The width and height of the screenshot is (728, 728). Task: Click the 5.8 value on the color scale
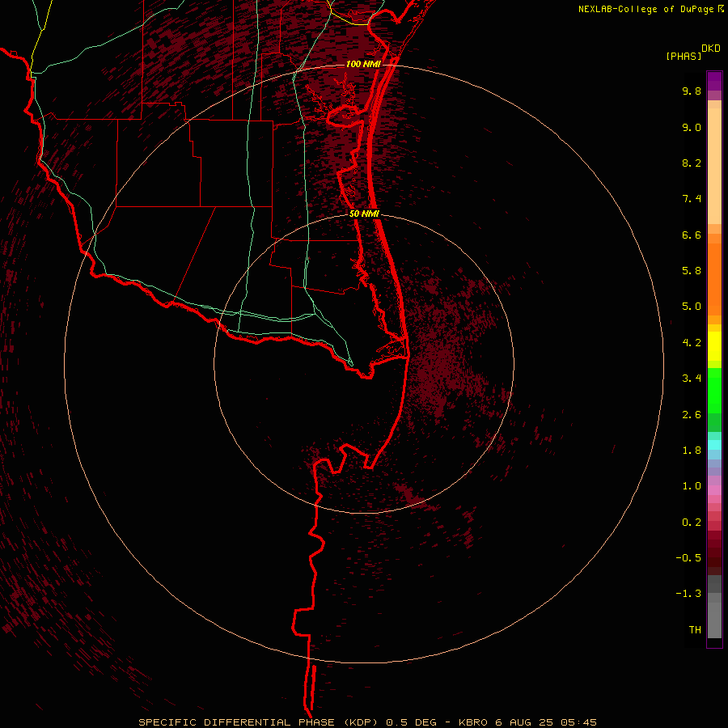pyautogui.click(x=692, y=271)
